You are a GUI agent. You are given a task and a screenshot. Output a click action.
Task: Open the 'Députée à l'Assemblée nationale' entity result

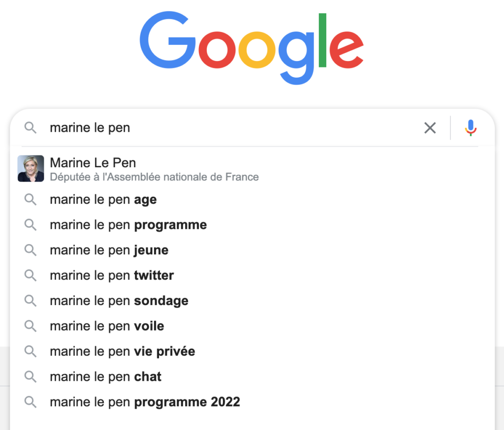252,169
